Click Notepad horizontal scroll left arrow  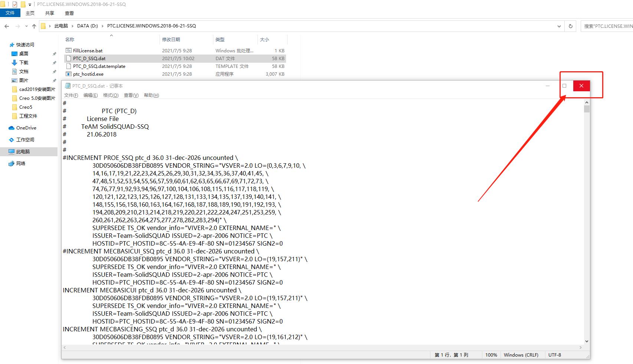coord(65,348)
